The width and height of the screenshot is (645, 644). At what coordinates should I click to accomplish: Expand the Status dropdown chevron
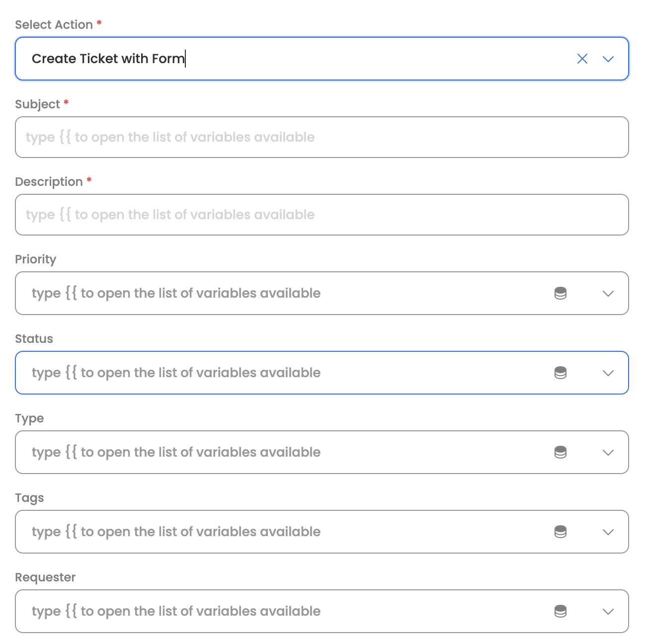point(608,373)
